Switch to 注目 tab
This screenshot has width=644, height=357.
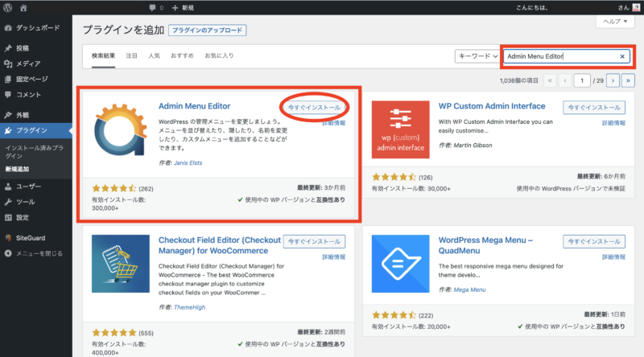click(x=131, y=55)
